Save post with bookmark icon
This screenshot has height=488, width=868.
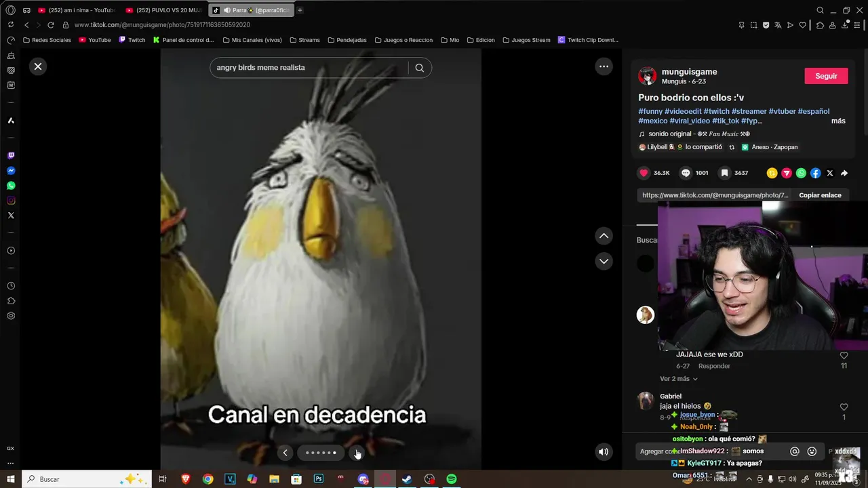point(724,173)
